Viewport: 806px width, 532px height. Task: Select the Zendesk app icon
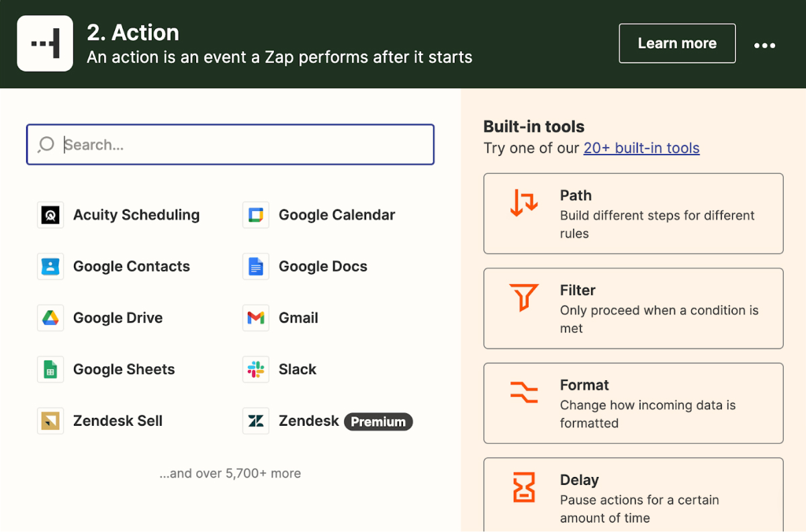pos(256,421)
